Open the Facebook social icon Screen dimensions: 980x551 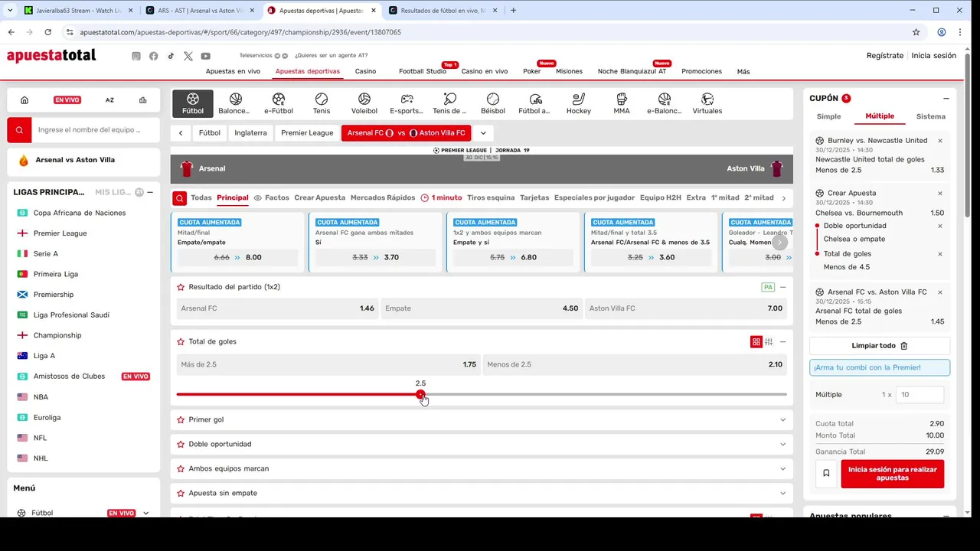[154, 56]
